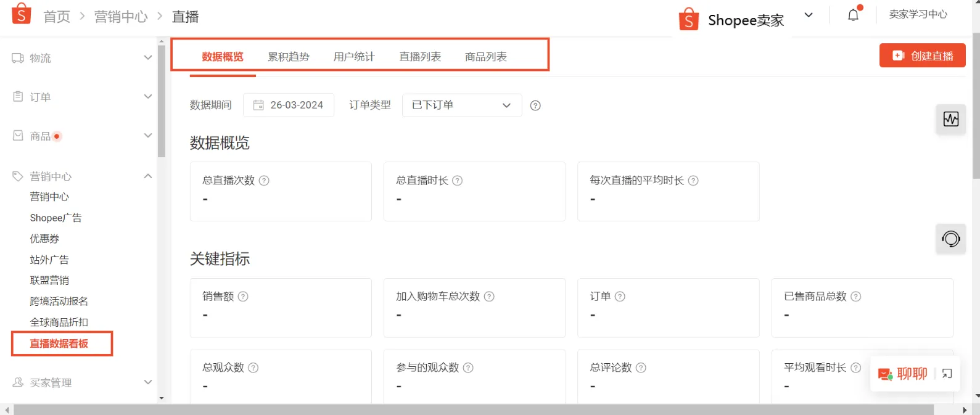Switch to the 用户统计 tab
This screenshot has height=415, width=980.
pos(354,57)
